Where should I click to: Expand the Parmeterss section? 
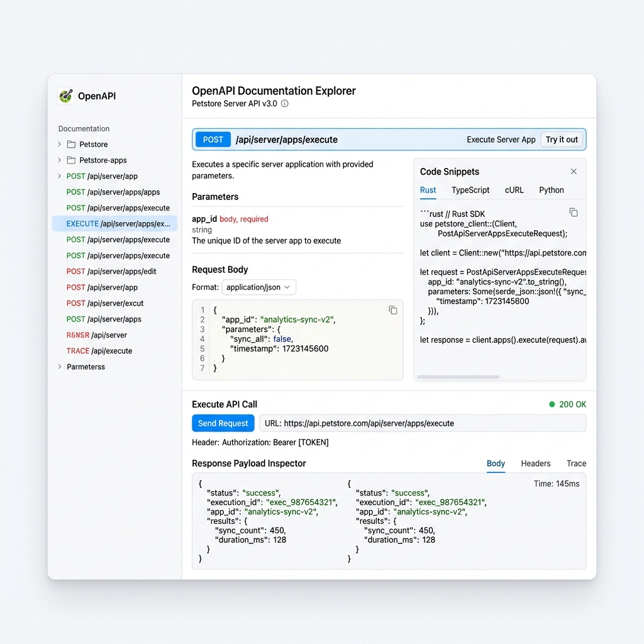coord(60,367)
